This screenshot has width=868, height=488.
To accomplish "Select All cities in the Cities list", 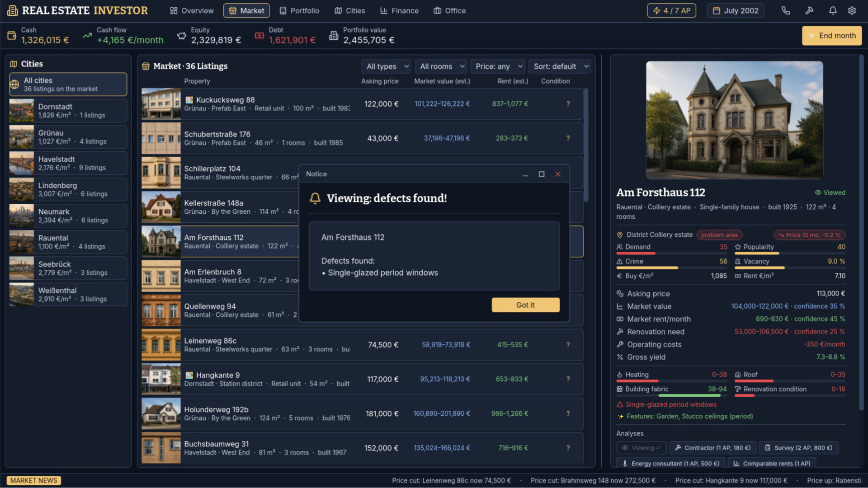I will pyautogui.click(x=68, y=84).
